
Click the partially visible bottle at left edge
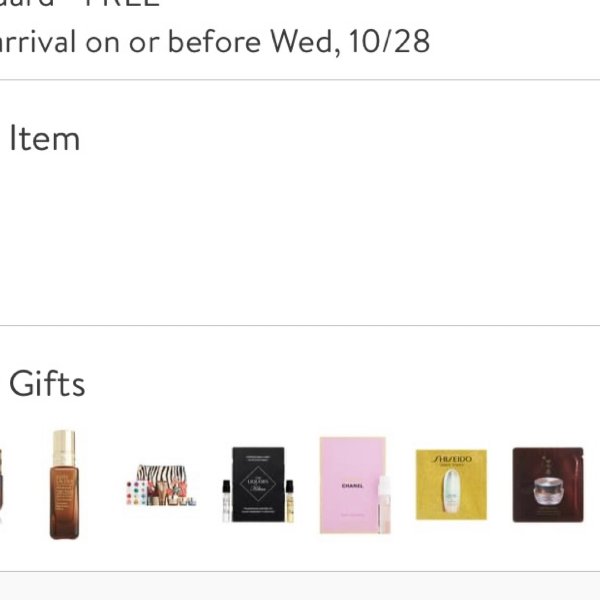point(1,485)
